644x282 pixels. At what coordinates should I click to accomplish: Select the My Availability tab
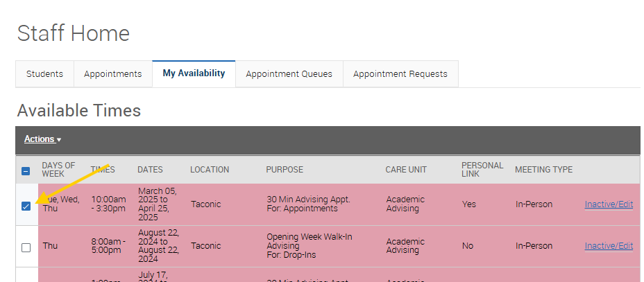tap(194, 73)
